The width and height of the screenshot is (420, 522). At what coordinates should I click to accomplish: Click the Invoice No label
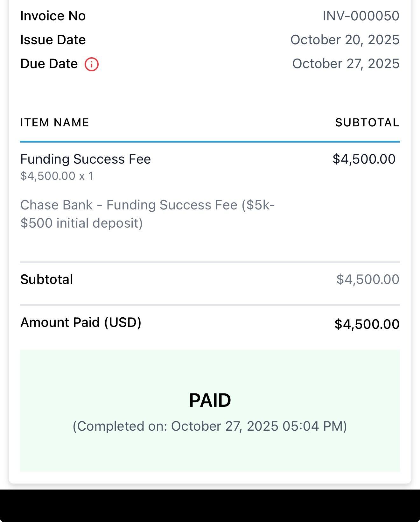[53, 16]
